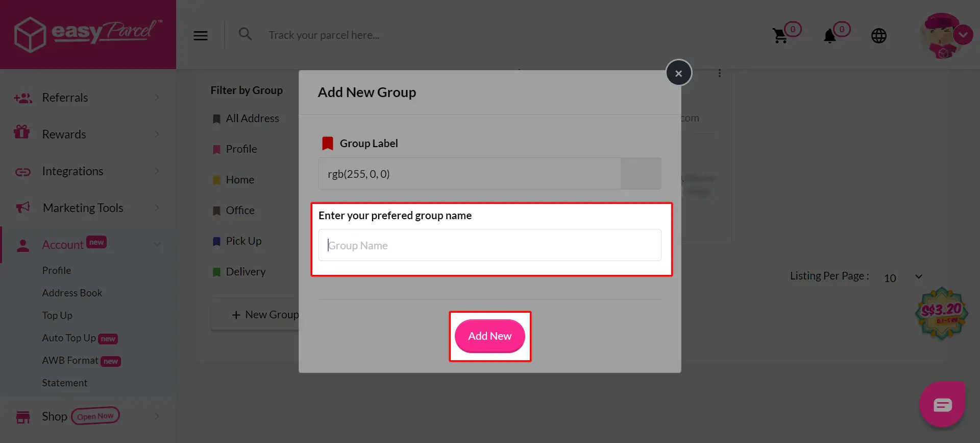Click the three-dot options icon
Viewport: 980px width, 443px height.
click(720, 74)
